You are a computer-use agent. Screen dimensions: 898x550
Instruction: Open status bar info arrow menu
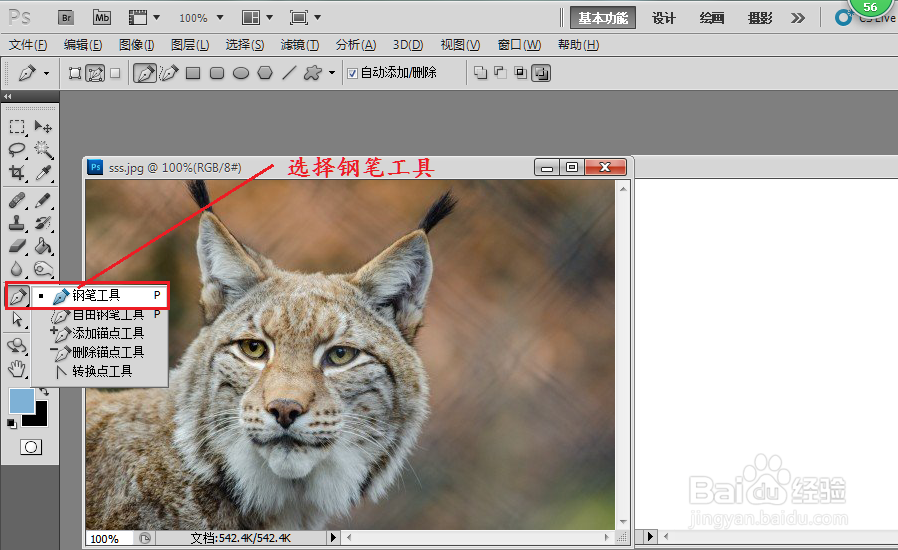(x=333, y=538)
